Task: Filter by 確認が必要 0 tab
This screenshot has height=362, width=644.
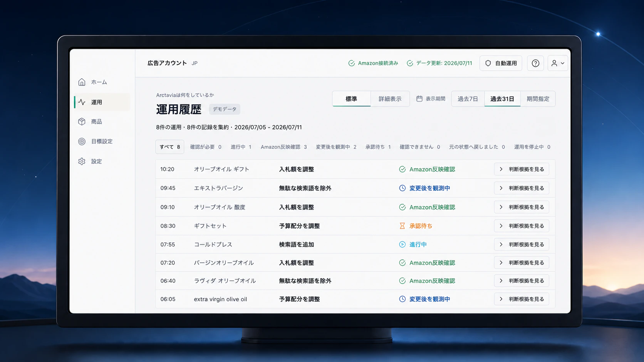Action: (206, 147)
